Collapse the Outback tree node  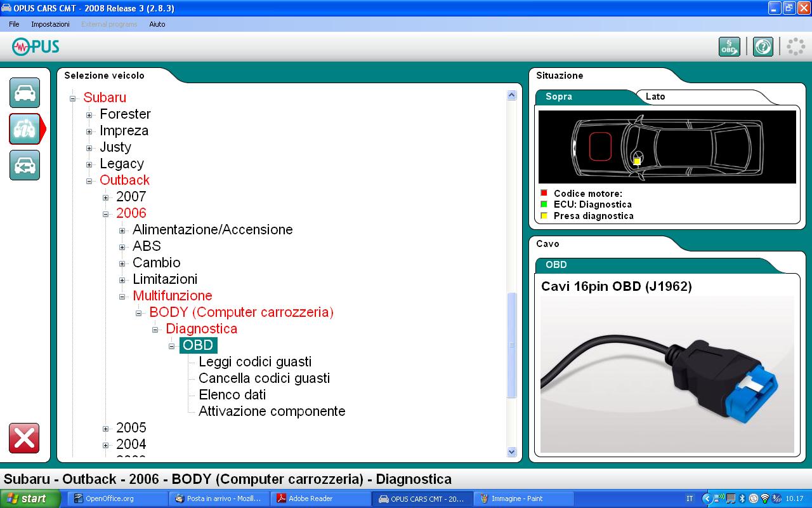click(x=89, y=181)
